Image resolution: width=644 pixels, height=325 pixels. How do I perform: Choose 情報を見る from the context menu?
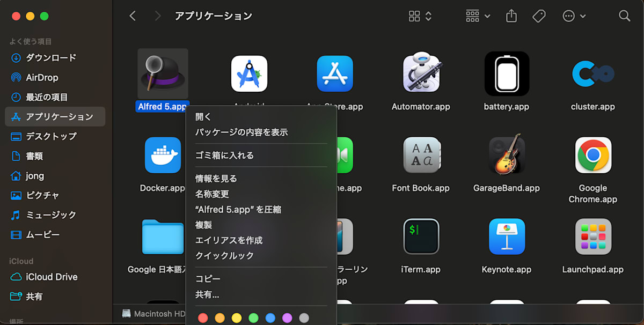click(261, 179)
